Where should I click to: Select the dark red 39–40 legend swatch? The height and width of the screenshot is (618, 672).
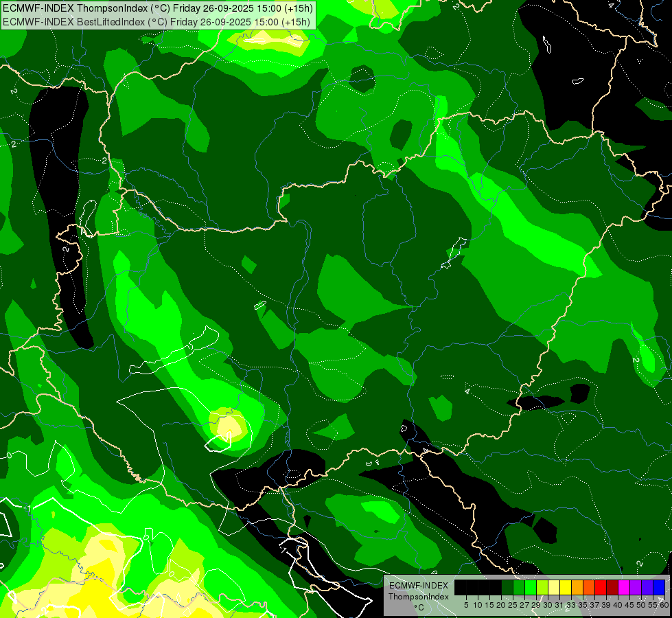point(612,587)
